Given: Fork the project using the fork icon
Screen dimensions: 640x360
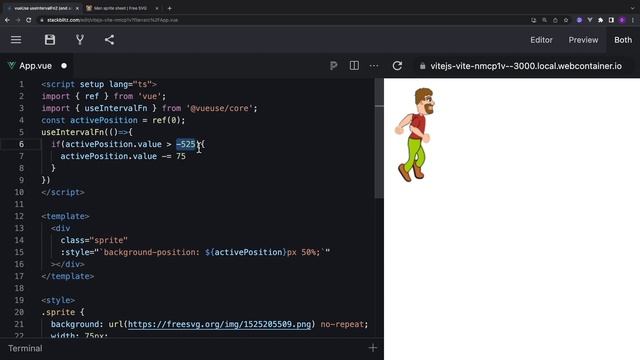Looking at the screenshot, I should tap(80, 40).
